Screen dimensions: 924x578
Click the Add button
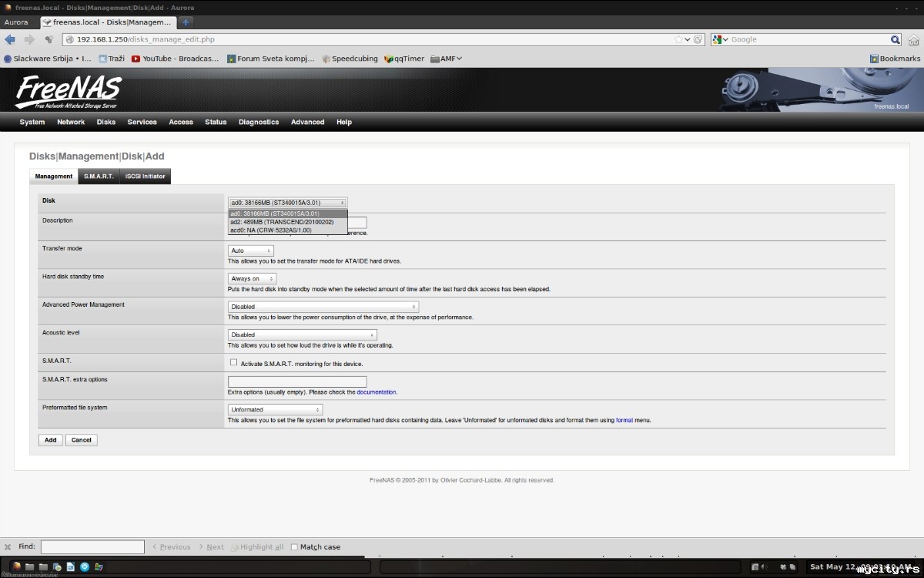(50, 440)
